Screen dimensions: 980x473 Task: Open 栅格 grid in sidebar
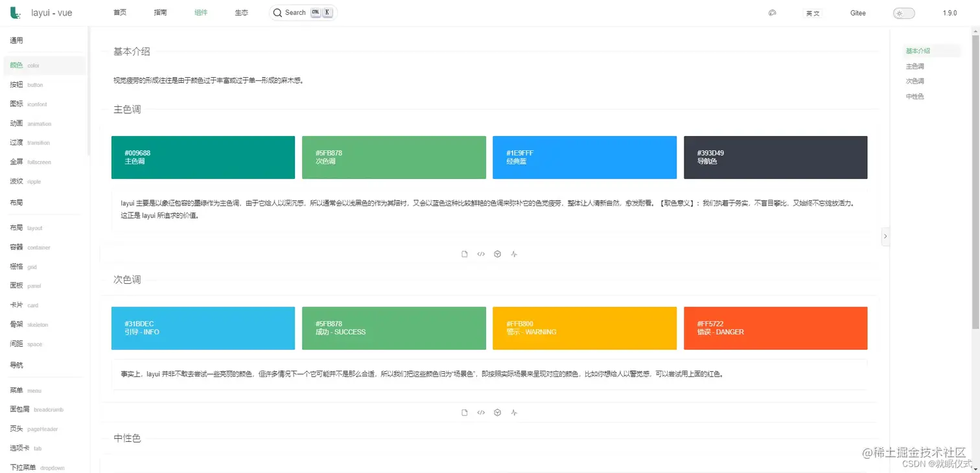pyautogui.click(x=44, y=267)
